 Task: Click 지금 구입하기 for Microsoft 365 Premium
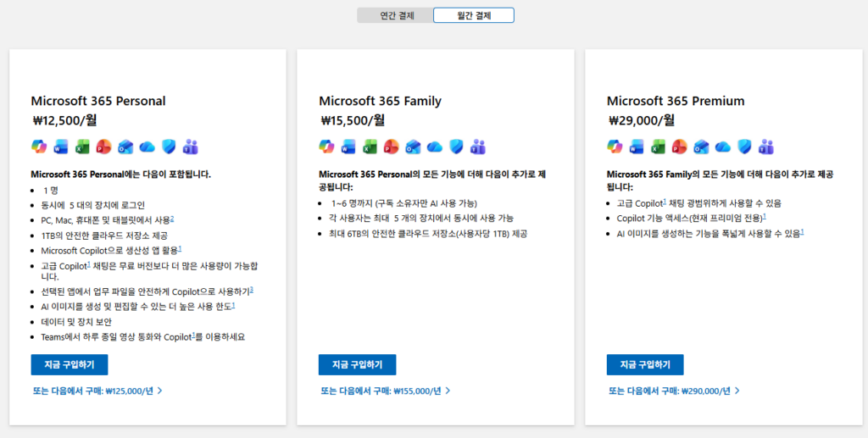tap(645, 365)
